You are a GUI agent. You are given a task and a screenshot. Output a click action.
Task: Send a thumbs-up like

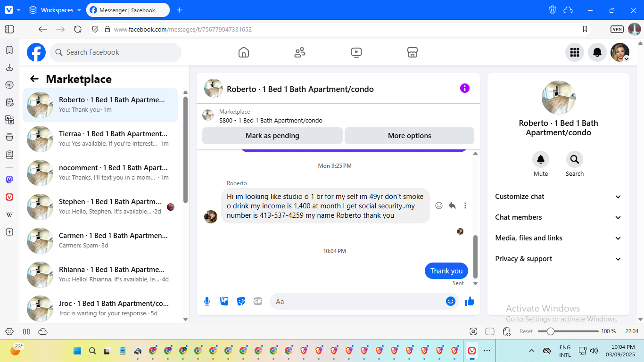tap(470, 301)
